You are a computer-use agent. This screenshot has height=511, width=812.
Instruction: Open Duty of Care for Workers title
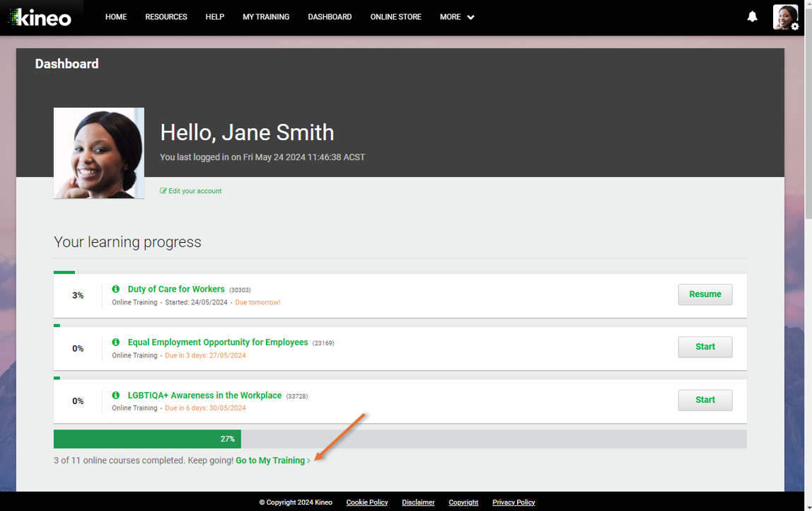click(x=176, y=289)
